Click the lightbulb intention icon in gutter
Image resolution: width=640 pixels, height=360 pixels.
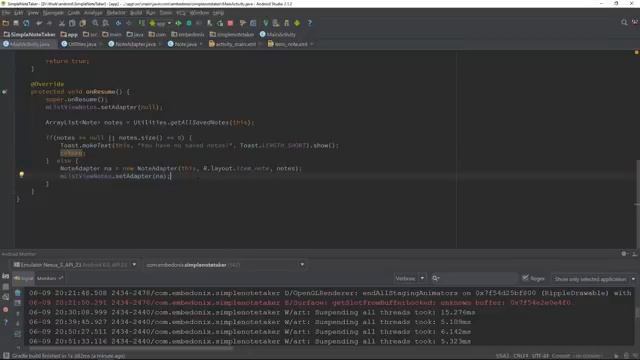[22, 175]
